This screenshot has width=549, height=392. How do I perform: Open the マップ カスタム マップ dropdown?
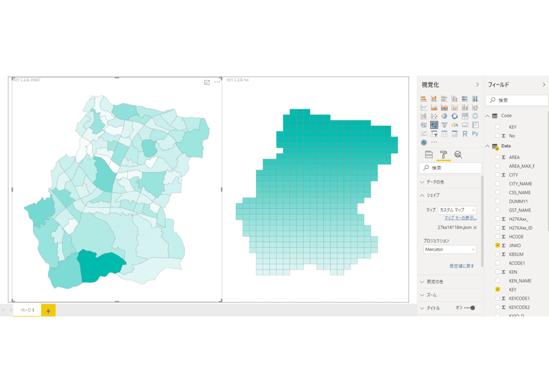click(x=457, y=210)
